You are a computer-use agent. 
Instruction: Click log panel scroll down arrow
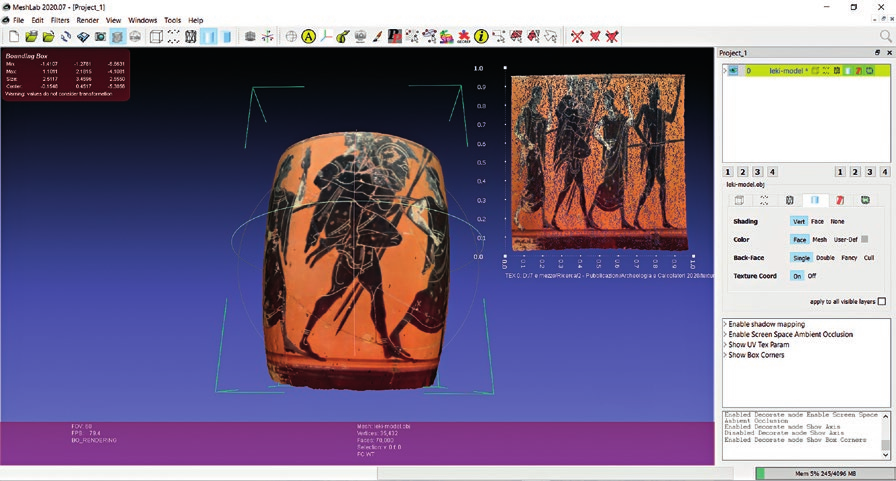coord(886,455)
